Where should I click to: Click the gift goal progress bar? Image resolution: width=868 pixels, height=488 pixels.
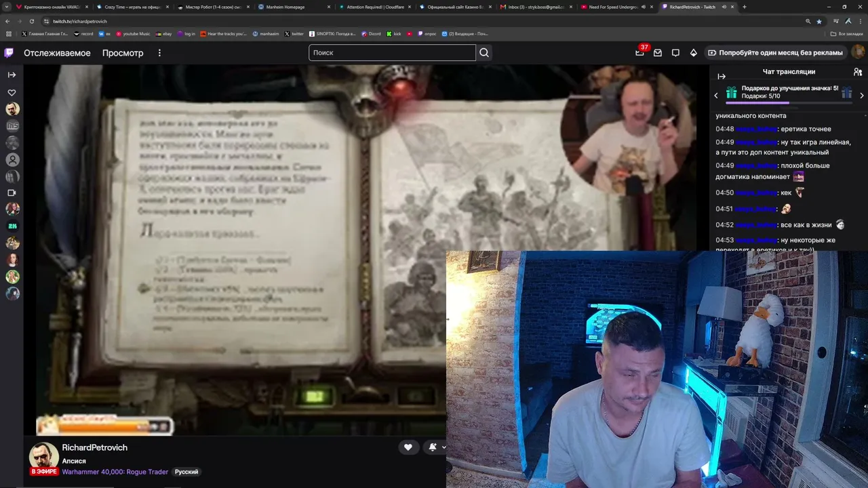tap(789, 103)
